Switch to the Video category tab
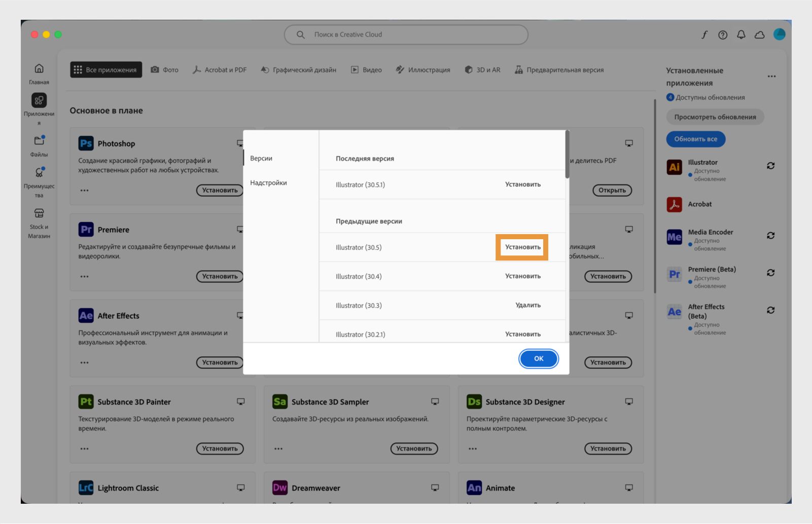The image size is (812, 524). click(367, 70)
